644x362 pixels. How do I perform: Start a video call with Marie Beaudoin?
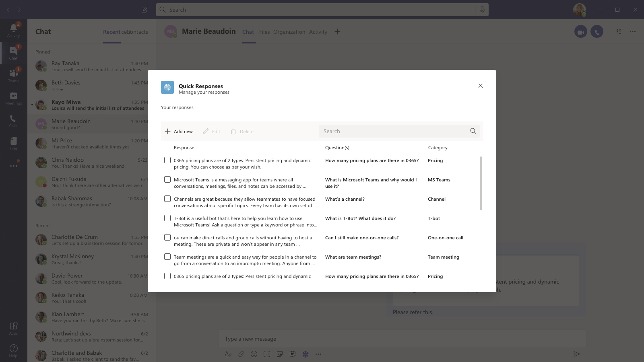tap(580, 31)
